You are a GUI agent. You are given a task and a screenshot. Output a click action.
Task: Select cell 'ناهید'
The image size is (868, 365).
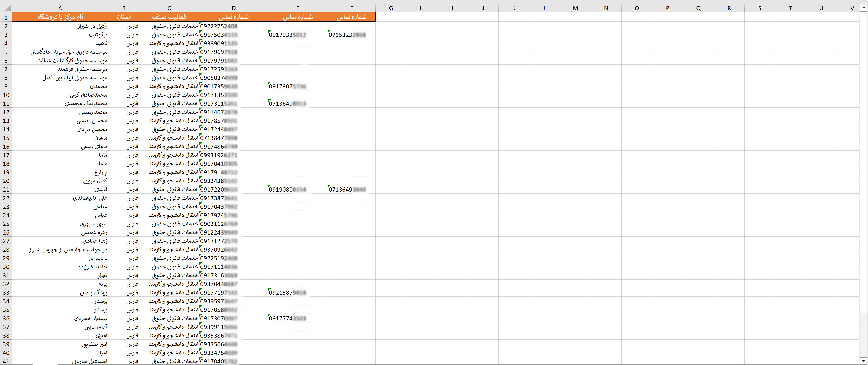tap(60, 43)
